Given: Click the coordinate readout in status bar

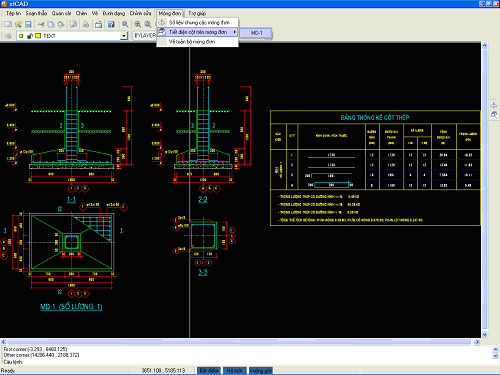Looking at the screenshot, I should (x=163, y=371).
